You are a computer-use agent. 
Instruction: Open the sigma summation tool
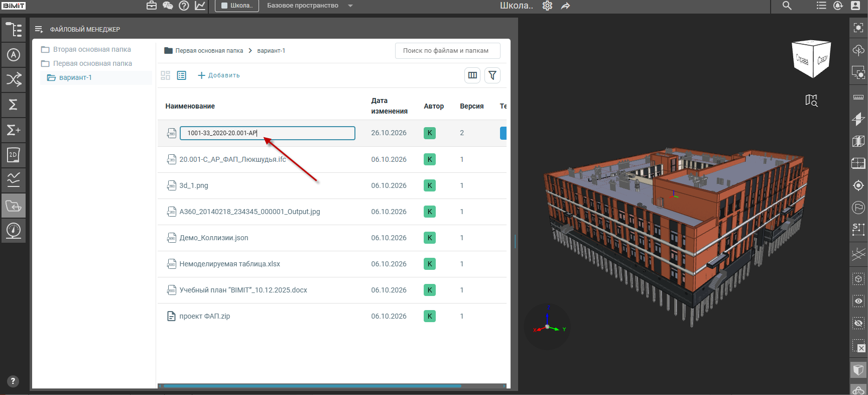[14, 105]
